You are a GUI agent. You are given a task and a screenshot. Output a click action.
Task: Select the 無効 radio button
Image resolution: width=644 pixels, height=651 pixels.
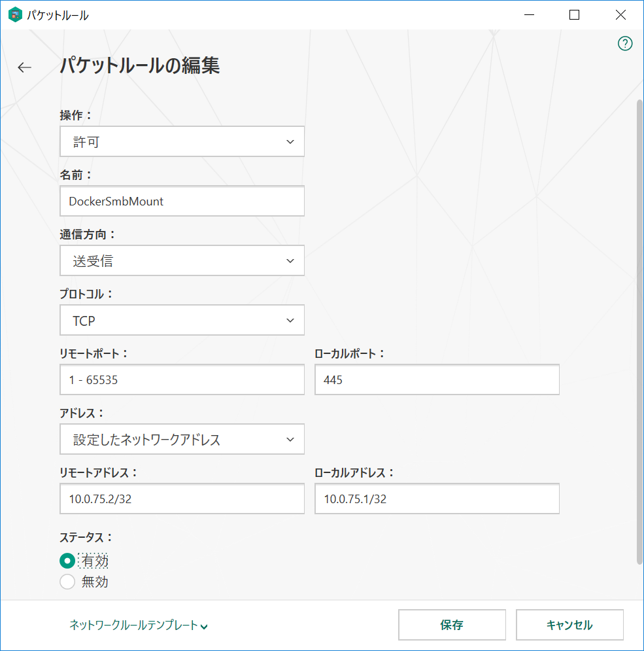(67, 582)
